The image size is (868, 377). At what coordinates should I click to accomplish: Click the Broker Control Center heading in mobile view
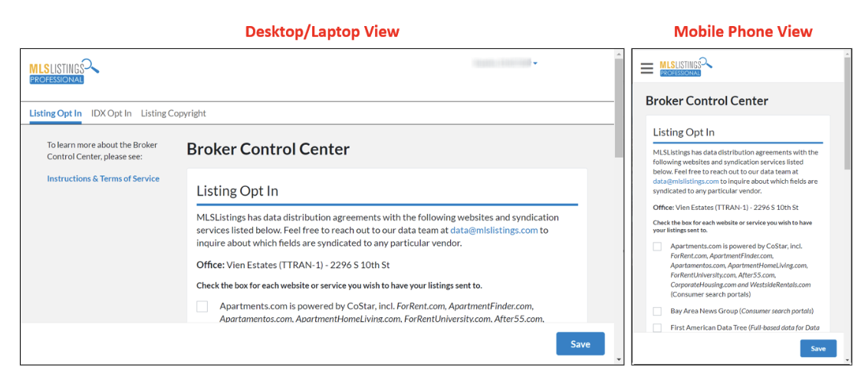point(707,100)
